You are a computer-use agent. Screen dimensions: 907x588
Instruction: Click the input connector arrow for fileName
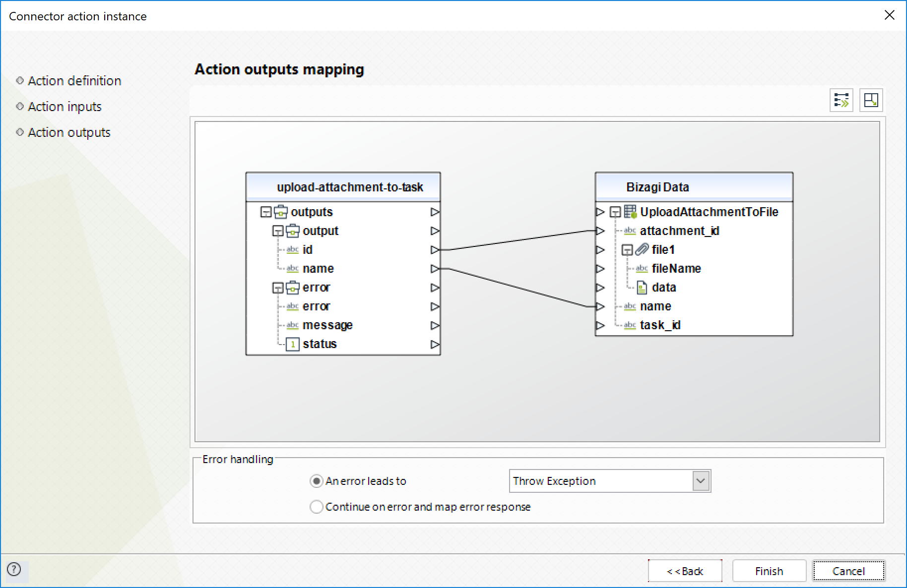[600, 268]
